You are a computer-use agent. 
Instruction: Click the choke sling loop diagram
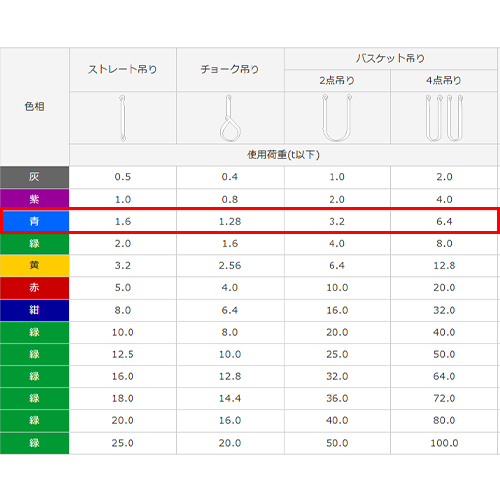coord(230,118)
